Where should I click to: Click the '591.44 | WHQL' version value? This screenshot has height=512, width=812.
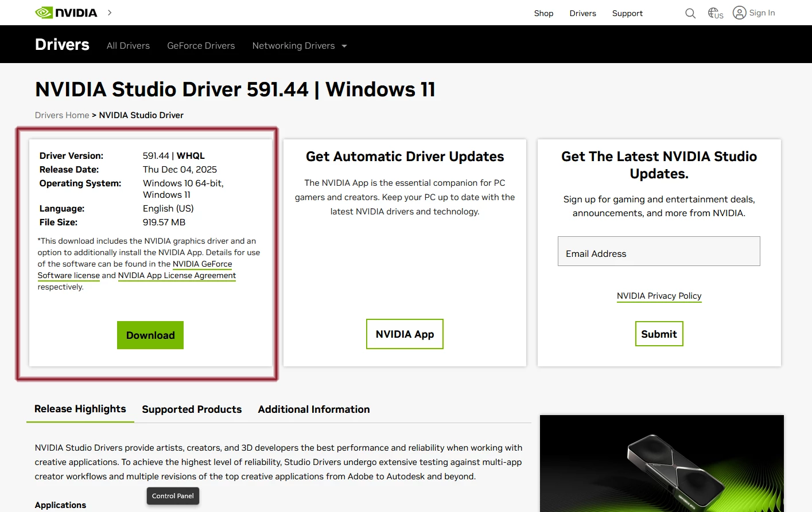point(174,156)
